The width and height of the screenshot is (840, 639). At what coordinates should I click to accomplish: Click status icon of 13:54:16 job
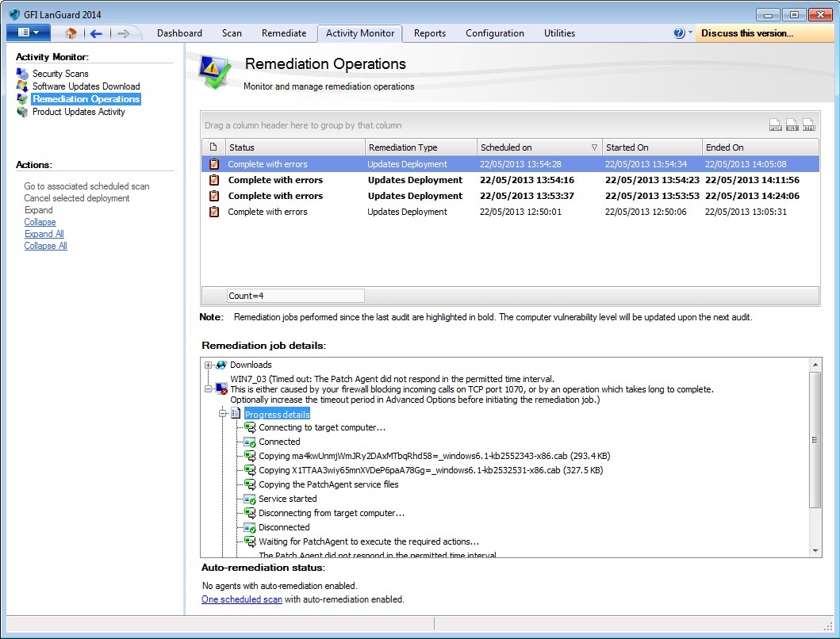point(213,180)
